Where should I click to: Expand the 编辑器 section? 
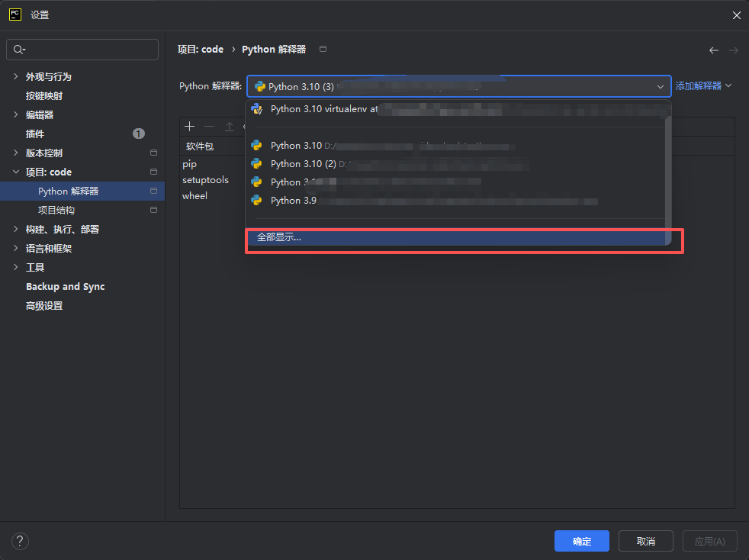pos(16,114)
